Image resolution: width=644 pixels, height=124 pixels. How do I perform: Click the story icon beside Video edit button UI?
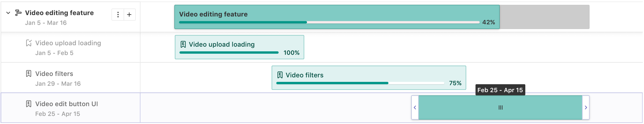click(x=29, y=104)
